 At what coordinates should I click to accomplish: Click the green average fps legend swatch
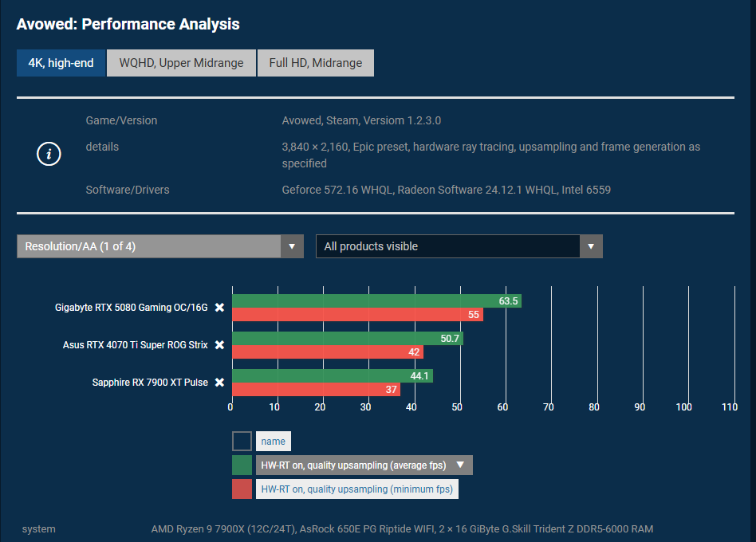point(242,465)
